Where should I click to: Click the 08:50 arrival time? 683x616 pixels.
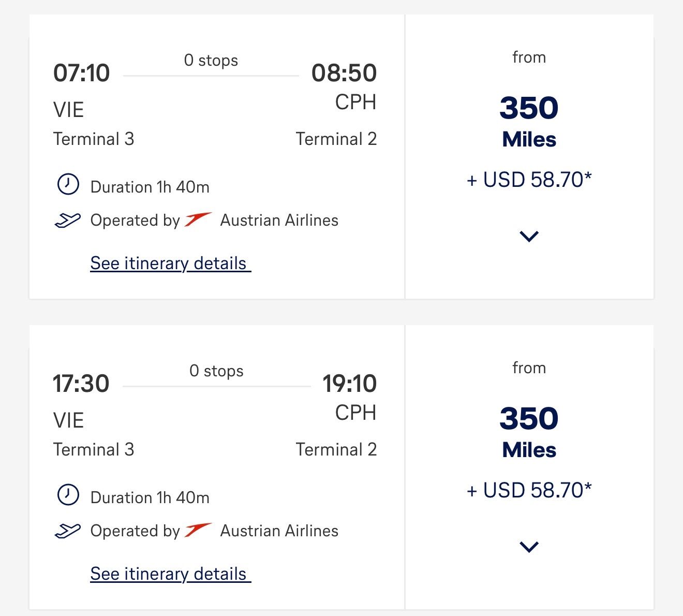click(x=344, y=73)
